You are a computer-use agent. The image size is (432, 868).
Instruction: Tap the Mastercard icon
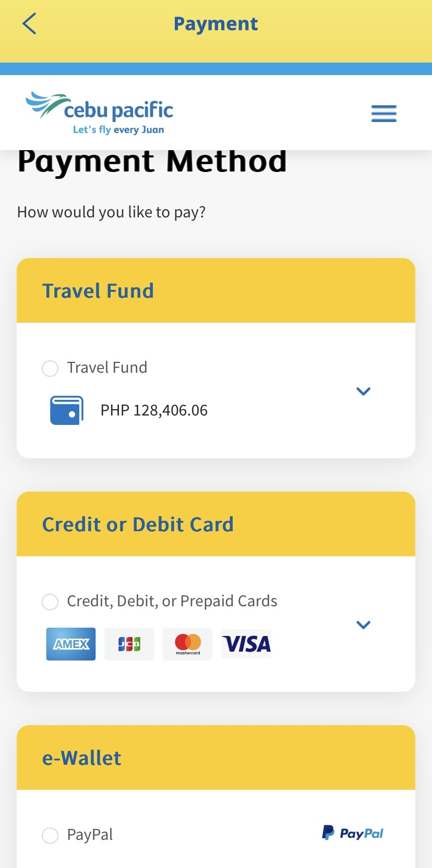click(x=188, y=644)
